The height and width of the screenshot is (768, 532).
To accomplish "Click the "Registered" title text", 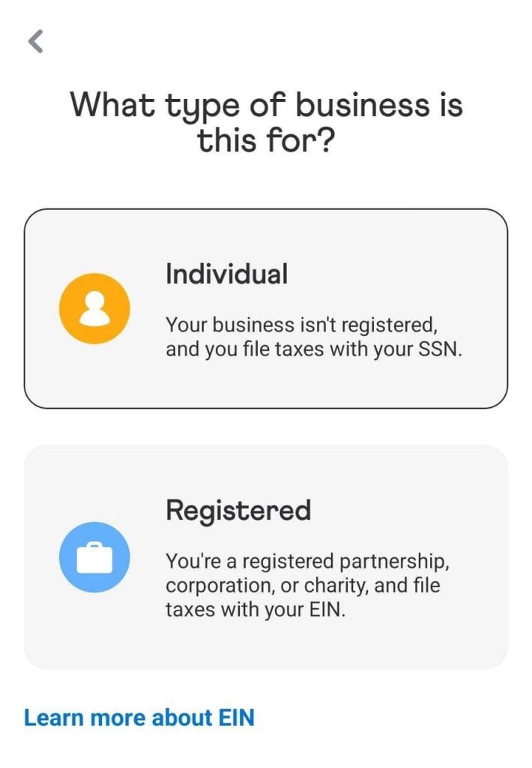I will point(238,511).
